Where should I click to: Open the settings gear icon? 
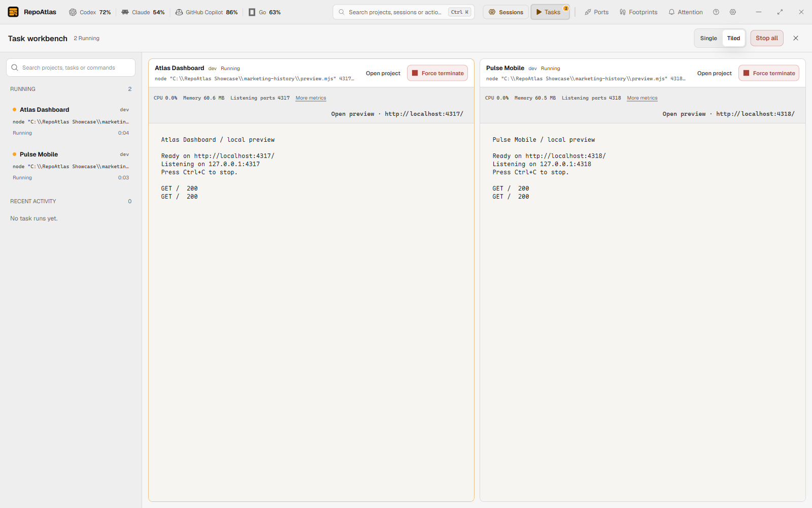coord(733,12)
